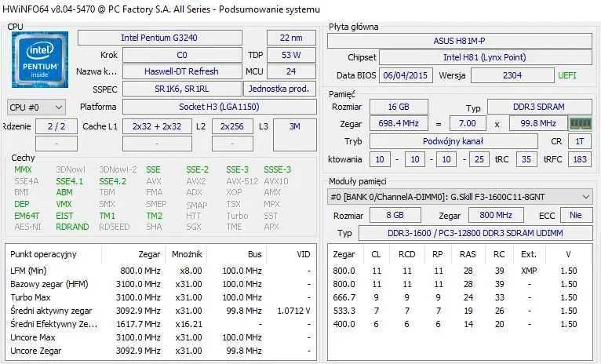
Task: Click the CL column header in timings table
Action: pyautogui.click(x=376, y=254)
